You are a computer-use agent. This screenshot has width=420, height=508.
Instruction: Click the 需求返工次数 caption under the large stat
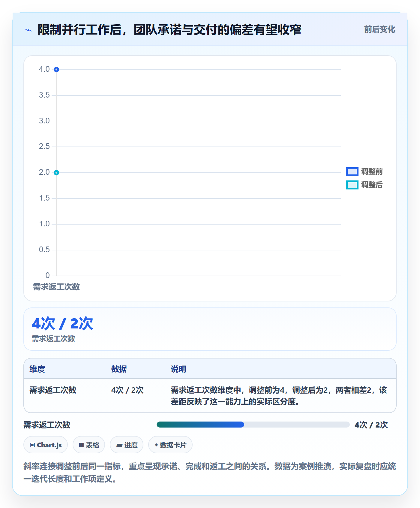[53, 339]
